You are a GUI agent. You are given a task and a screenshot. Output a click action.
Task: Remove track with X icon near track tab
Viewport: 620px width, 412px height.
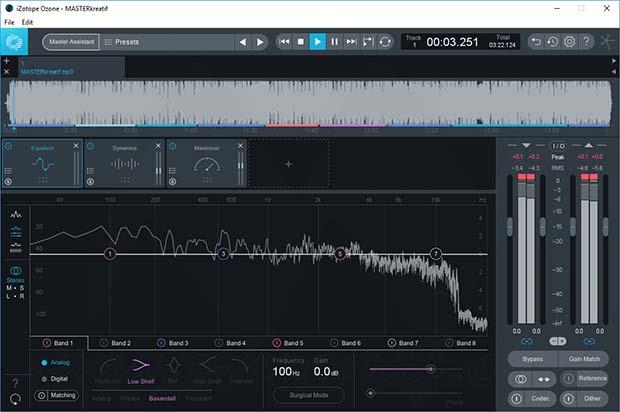pyautogui.click(x=7, y=72)
